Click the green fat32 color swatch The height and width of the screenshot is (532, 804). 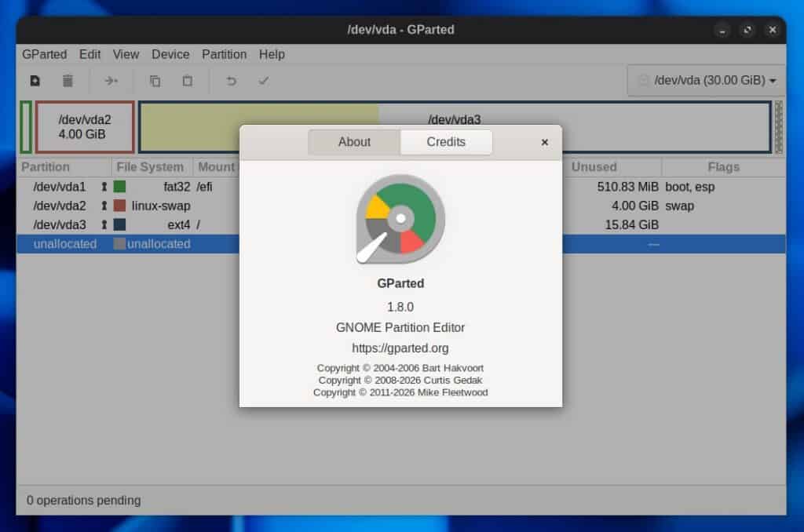[x=118, y=187]
